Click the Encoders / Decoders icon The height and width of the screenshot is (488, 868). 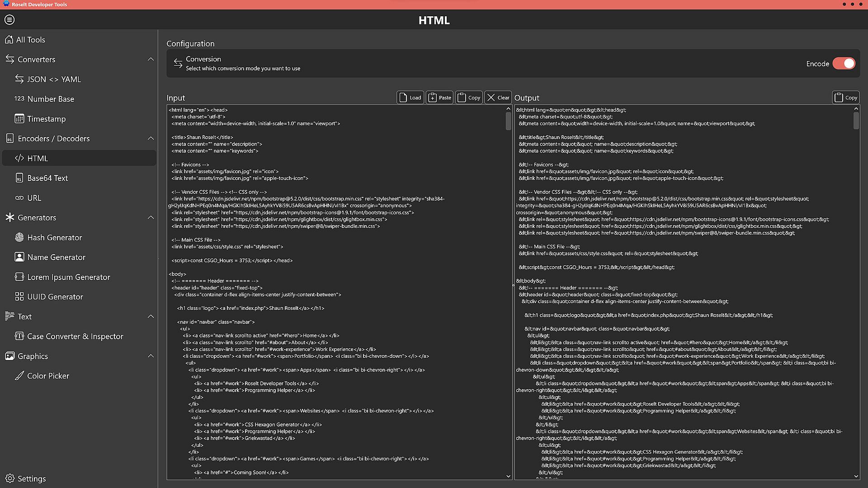[9, 138]
